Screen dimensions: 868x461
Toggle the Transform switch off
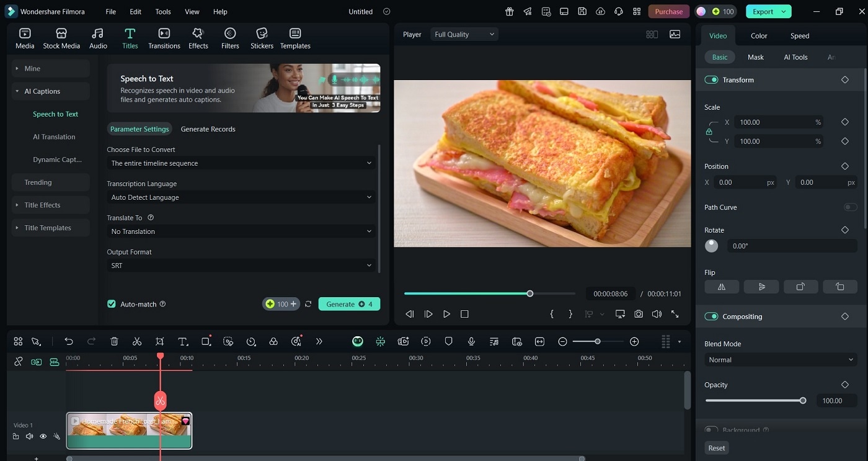pos(711,79)
